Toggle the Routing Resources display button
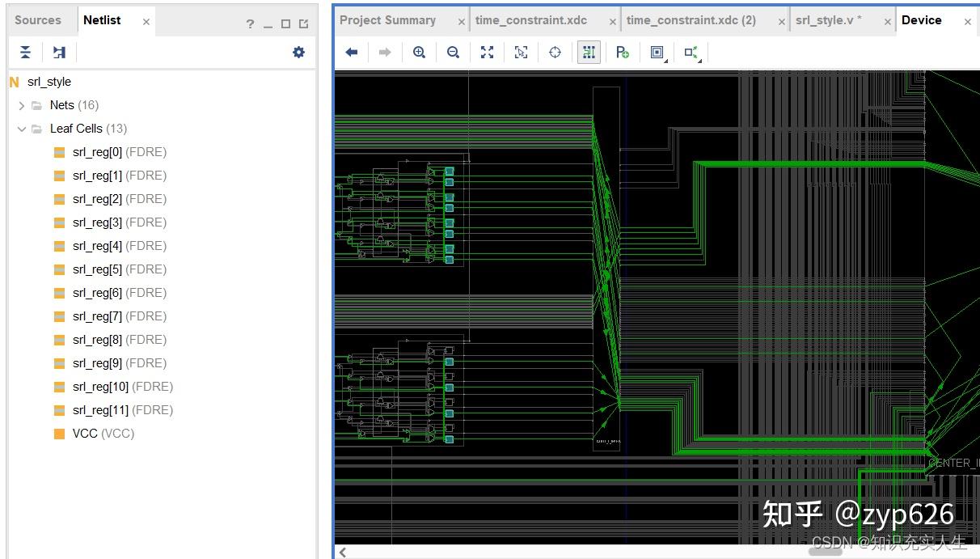Screen dimensions: 980x559 589,53
